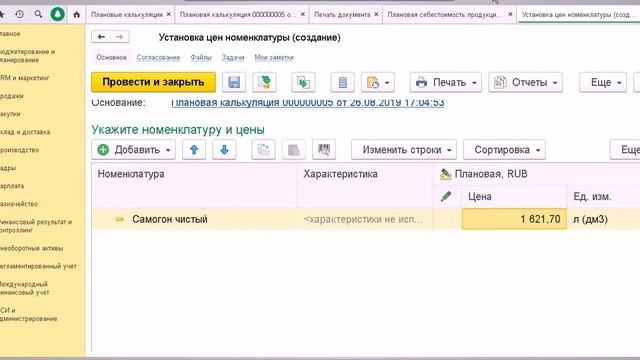The height and width of the screenshot is (360, 640).
Task: Open the Файлы link
Action: click(201, 58)
